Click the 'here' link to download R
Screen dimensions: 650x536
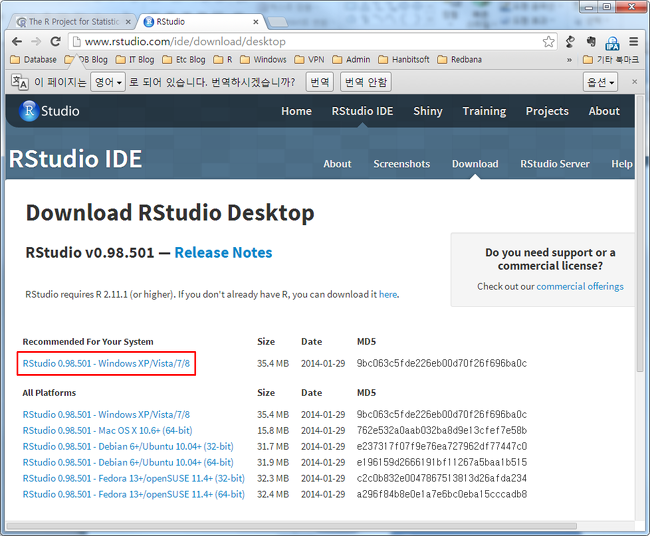[388, 294]
